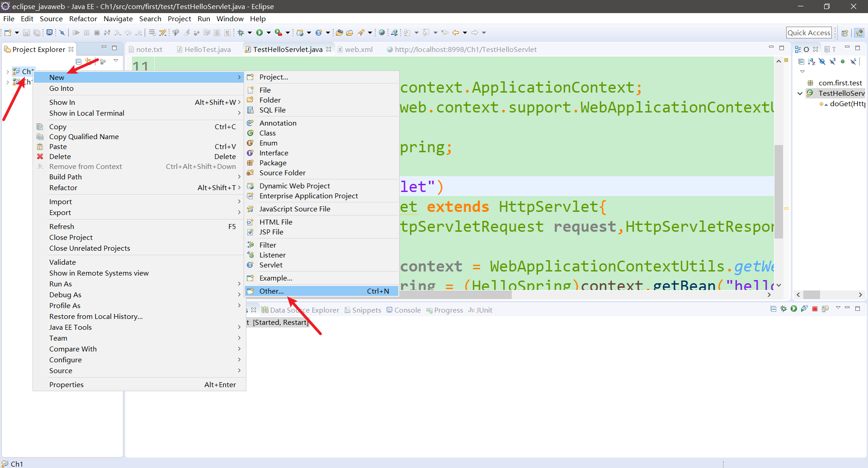Sort Outline members alphabetically

click(811, 61)
